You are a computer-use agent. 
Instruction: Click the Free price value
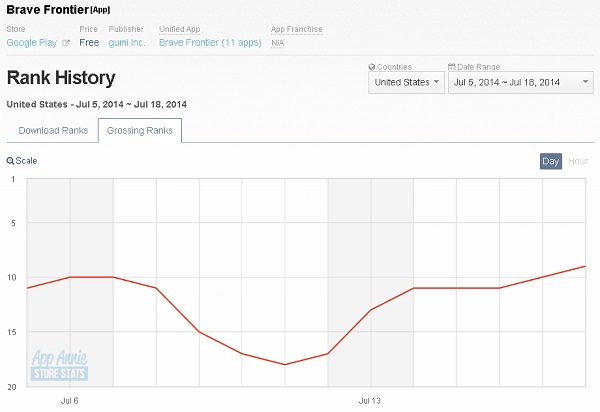pyautogui.click(x=89, y=42)
